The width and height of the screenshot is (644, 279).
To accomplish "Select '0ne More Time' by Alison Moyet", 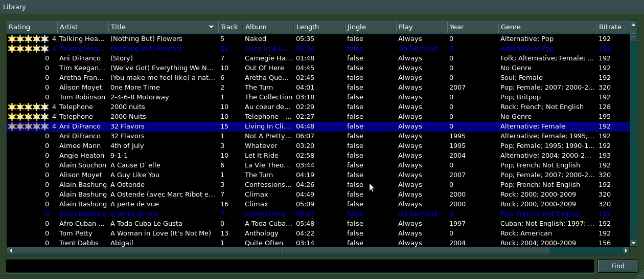I will pos(135,88).
